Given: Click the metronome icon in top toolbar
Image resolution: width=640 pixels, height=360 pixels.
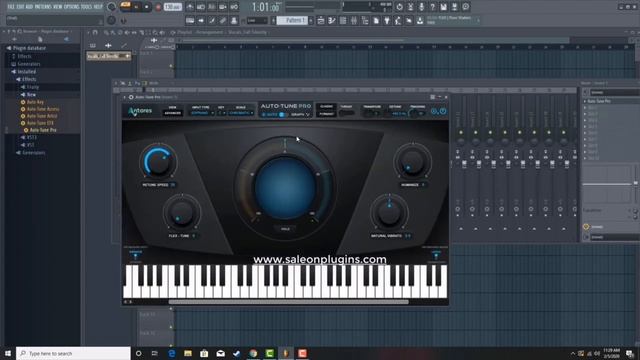Looking at the screenshot, I should pyautogui.click(x=190, y=7).
